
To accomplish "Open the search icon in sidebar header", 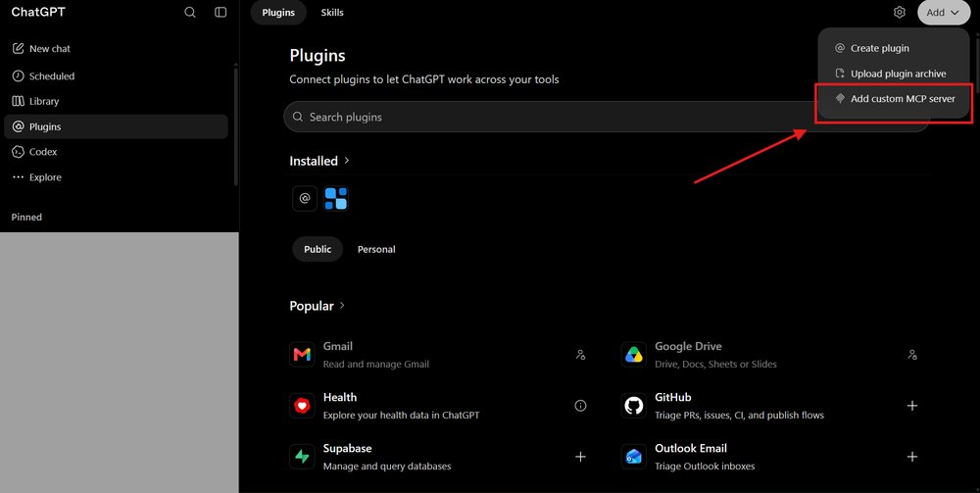I will pos(190,13).
